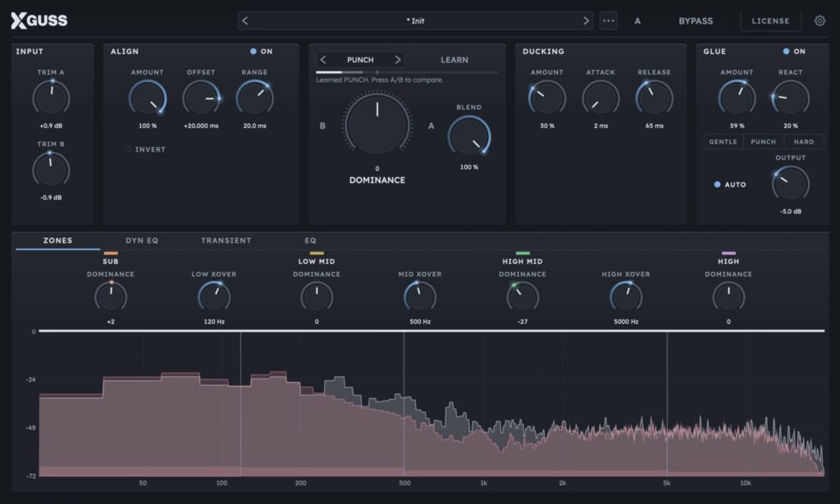The height and width of the screenshot is (504, 840).
Task: Click the SUB DOMINANCE knob
Action: click(111, 297)
